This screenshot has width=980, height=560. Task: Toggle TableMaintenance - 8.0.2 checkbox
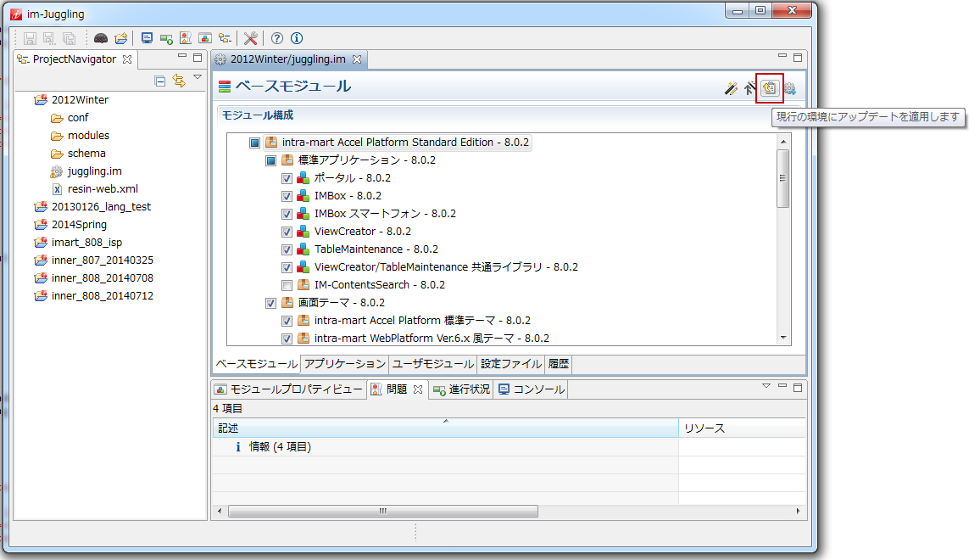pos(287,249)
